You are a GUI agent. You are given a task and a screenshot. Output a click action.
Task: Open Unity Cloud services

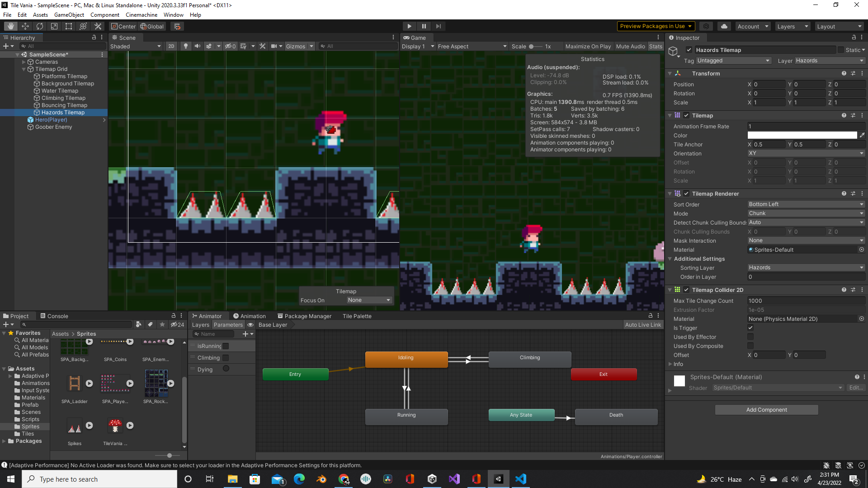coord(724,26)
